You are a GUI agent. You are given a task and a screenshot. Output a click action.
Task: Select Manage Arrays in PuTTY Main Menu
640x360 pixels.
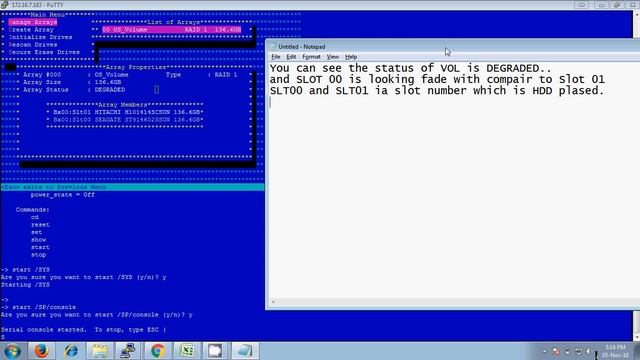coord(33,22)
